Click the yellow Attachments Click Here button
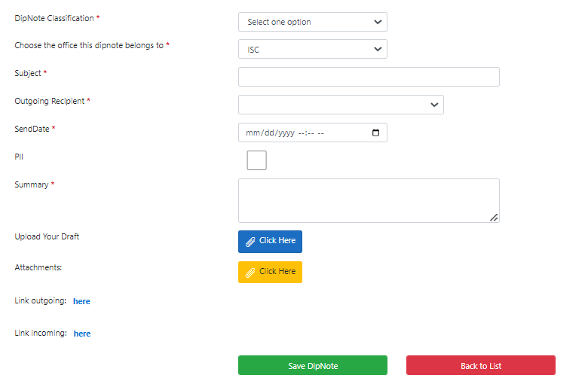Screen dimensions: 588x387 click(x=270, y=272)
